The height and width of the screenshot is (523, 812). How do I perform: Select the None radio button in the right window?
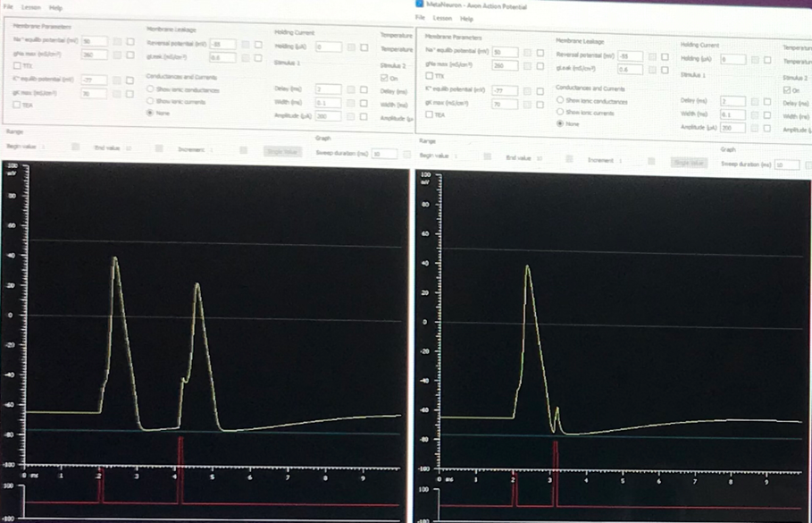(x=560, y=123)
